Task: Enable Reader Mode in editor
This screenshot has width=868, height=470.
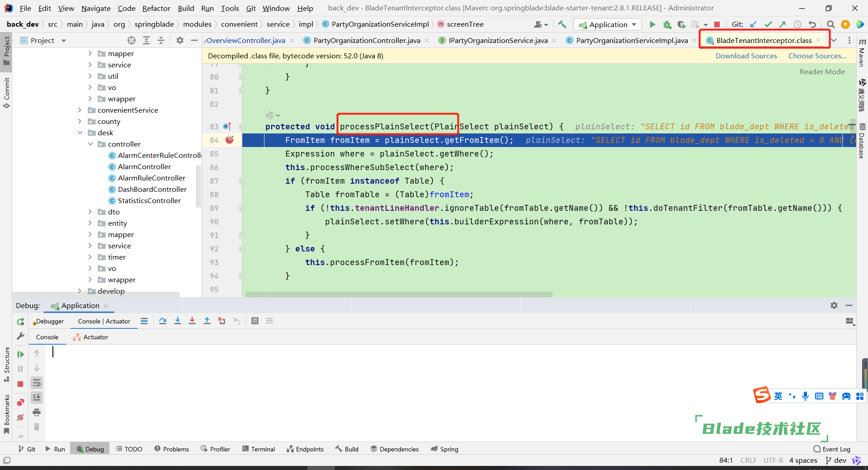Action: click(x=822, y=71)
